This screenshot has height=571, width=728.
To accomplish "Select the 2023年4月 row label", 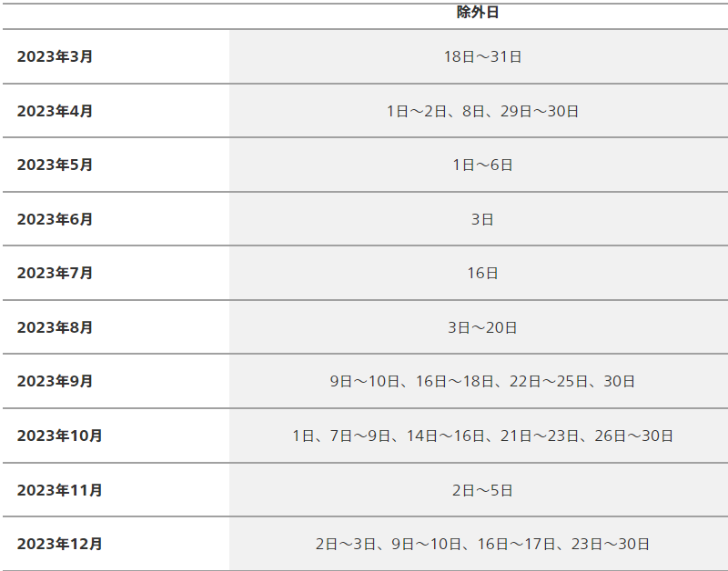I will [x=55, y=111].
